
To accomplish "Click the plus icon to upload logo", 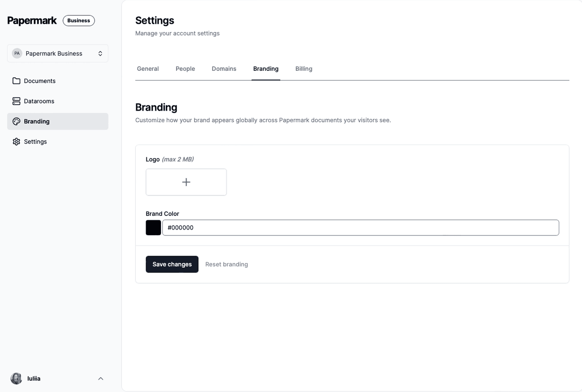I will tap(186, 182).
